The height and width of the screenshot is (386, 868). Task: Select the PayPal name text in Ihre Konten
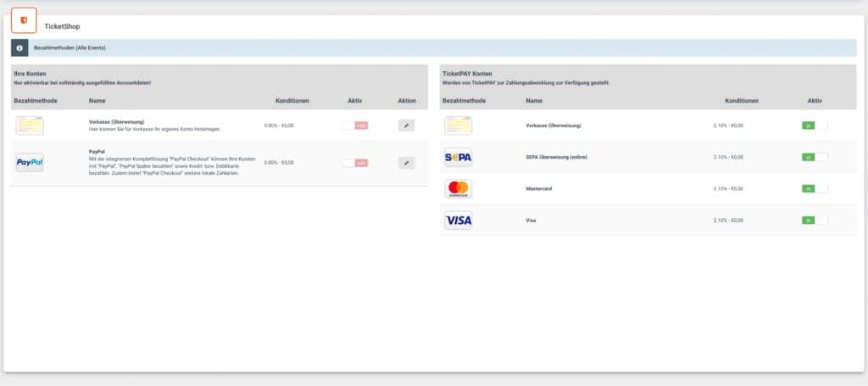(96, 152)
